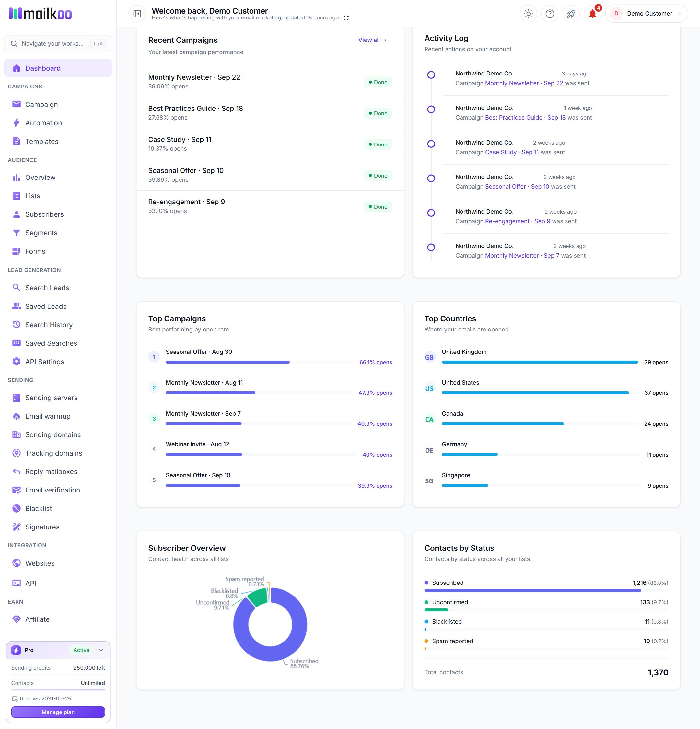700x729 pixels.
Task: Open Case Study · Sep 11 campaign row
Action: click(270, 144)
